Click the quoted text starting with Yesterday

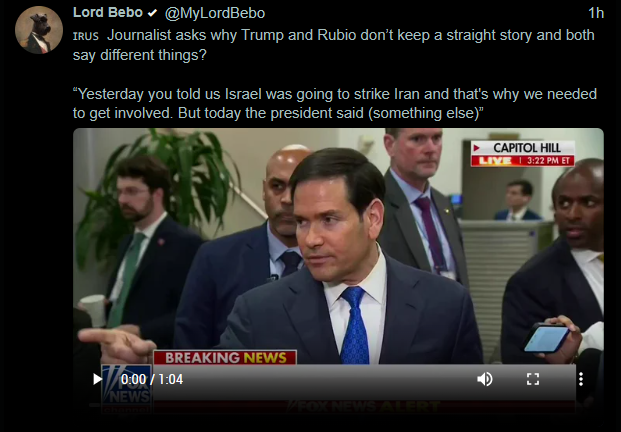(x=335, y=103)
